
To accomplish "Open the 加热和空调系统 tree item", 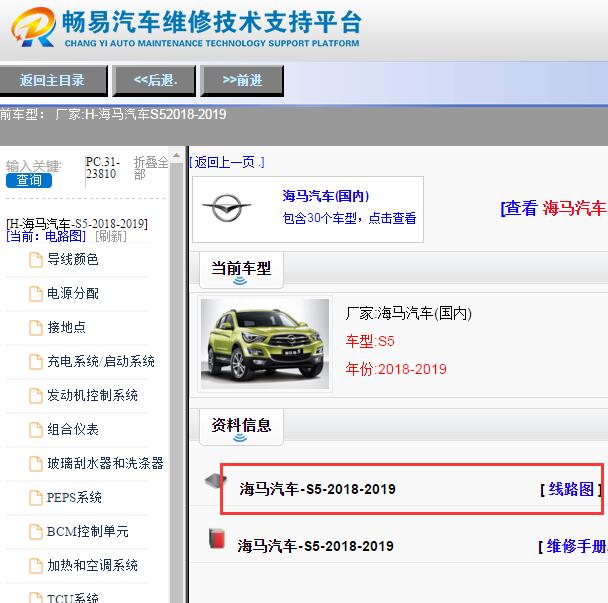I will pos(92,565).
